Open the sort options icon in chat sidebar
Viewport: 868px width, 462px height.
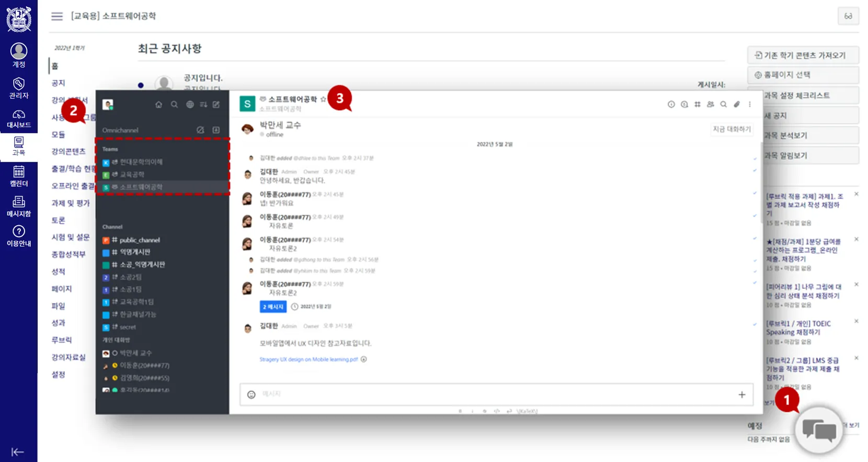[203, 105]
